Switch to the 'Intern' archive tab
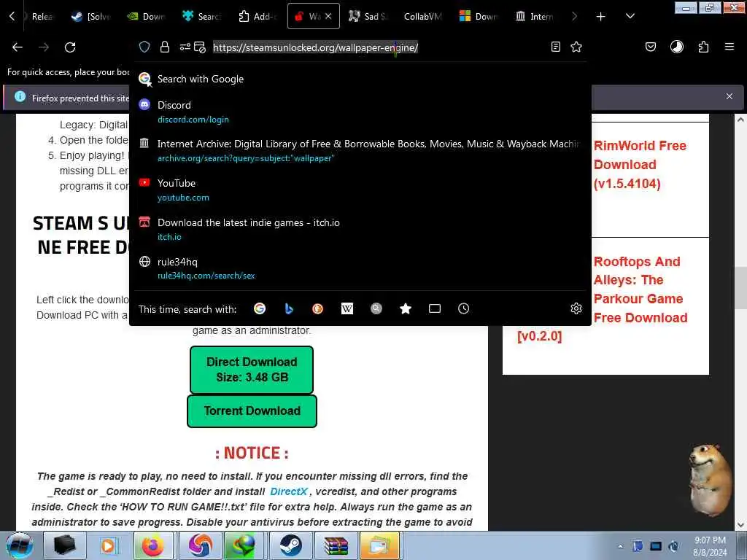 [535, 17]
